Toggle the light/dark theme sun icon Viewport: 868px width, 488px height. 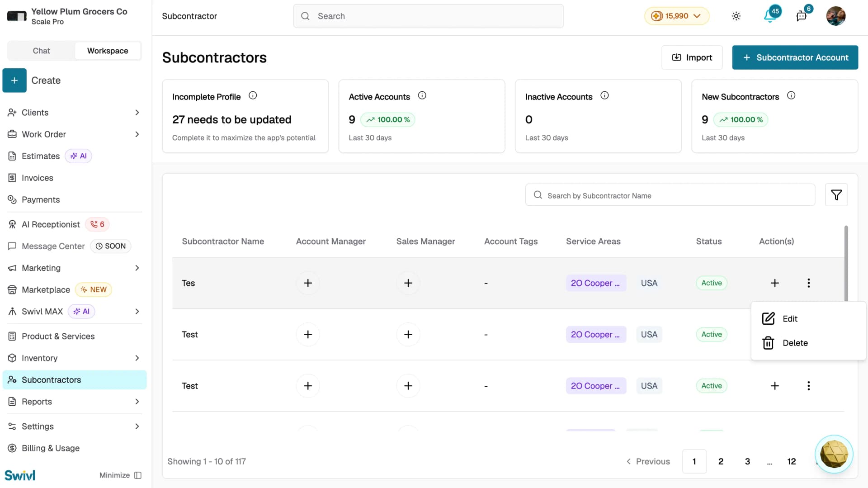[x=736, y=16]
